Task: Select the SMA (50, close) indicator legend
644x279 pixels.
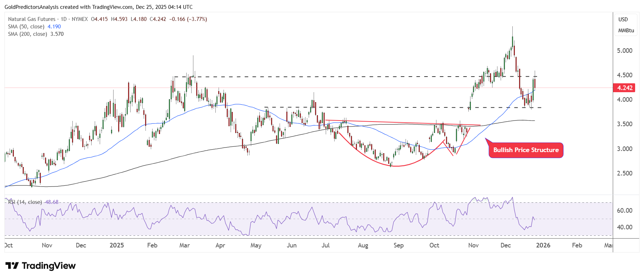Action: pos(26,27)
